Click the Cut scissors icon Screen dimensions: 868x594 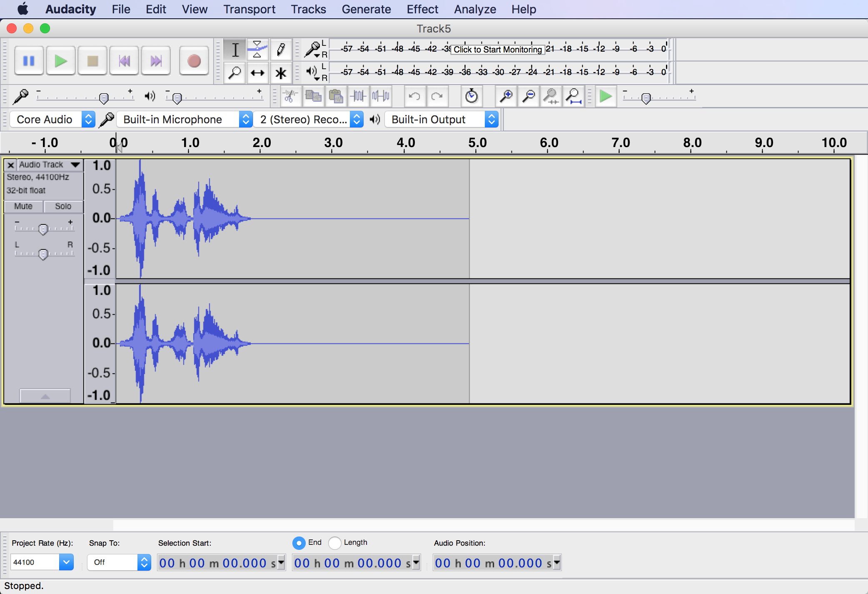290,96
